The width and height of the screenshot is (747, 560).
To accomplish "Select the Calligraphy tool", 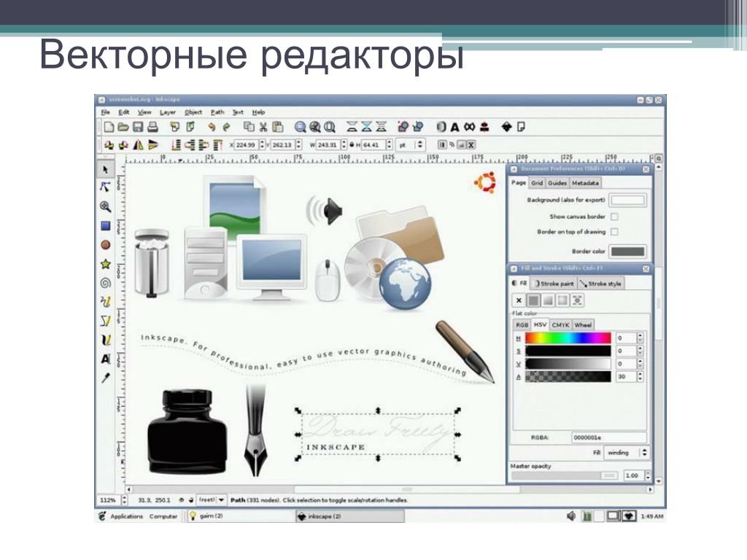I will [105, 340].
